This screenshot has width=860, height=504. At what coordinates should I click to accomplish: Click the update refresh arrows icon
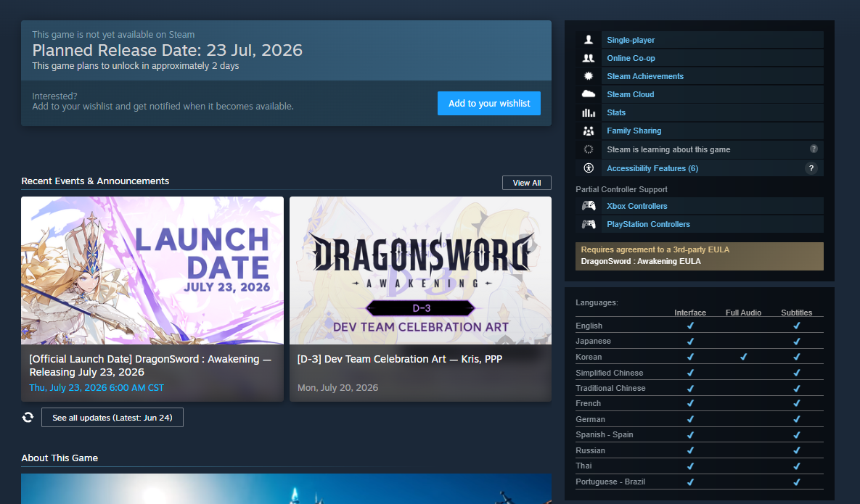pos(28,418)
